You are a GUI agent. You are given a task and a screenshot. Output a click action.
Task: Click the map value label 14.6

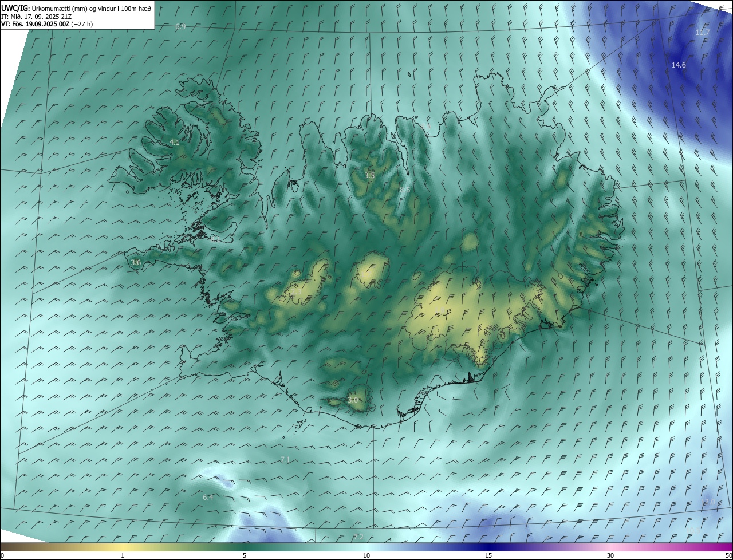679,65
